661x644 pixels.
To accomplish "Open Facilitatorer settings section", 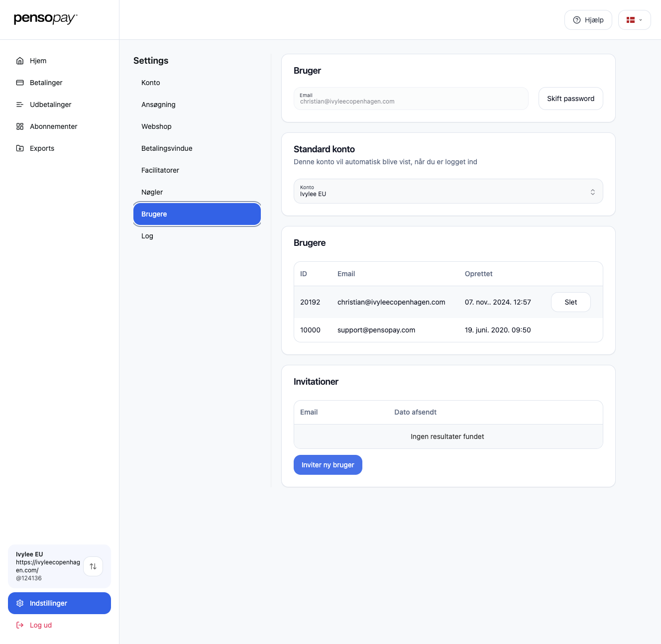I will coord(197,170).
